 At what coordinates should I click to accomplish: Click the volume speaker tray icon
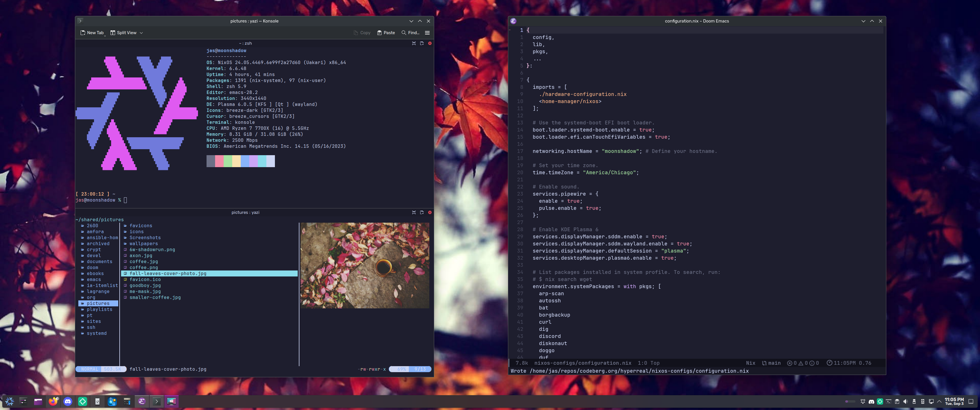coord(905,401)
